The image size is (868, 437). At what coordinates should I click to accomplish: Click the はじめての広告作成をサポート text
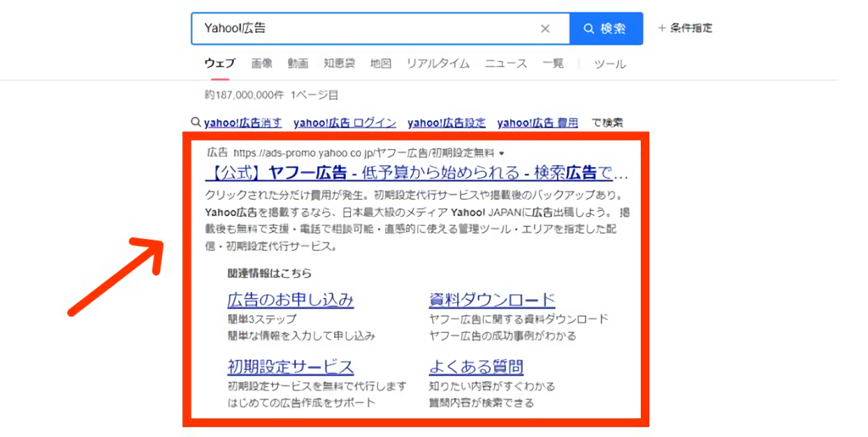(x=302, y=403)
